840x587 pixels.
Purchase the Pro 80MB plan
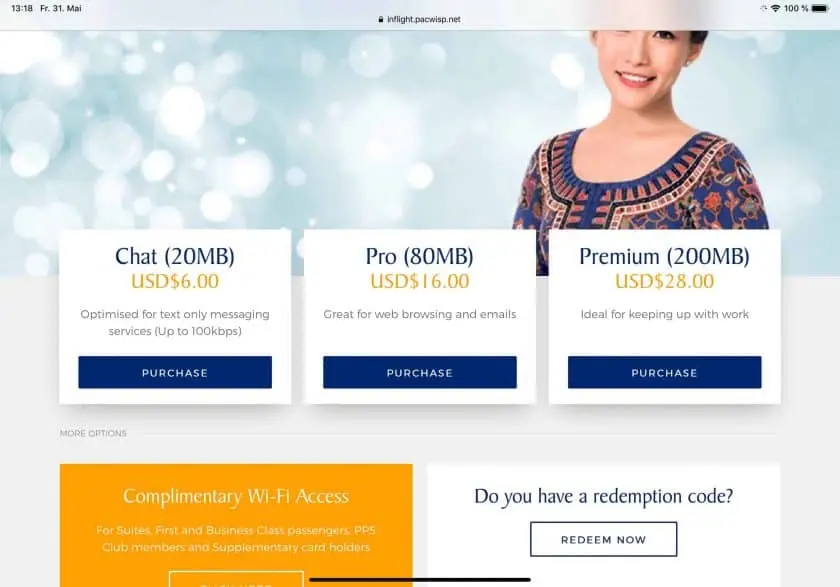click(x=419, y=372)
